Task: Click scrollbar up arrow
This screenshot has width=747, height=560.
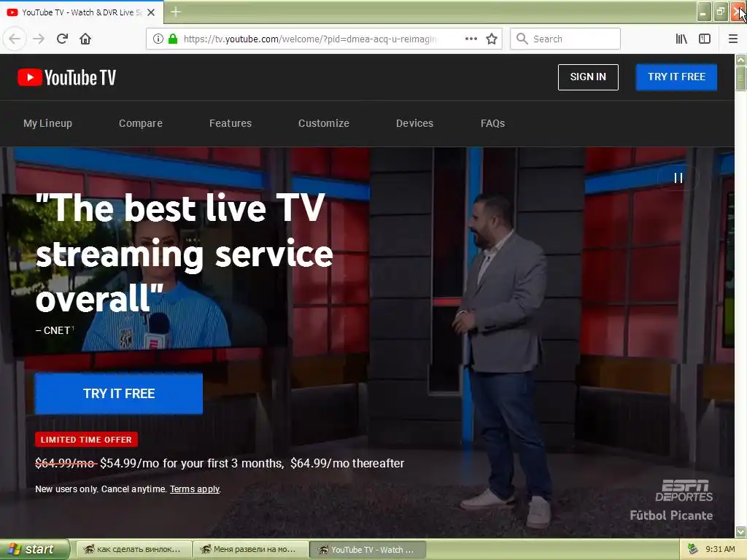Action: click(x=741, y=60)
